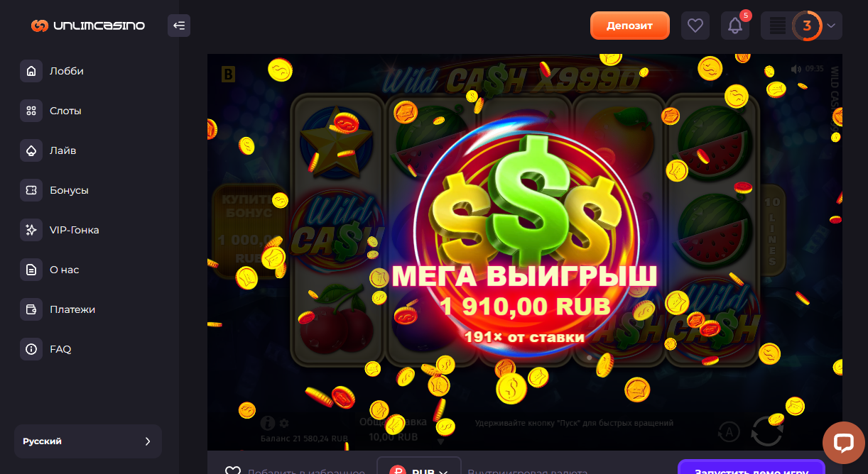
Task: Launch the demo game button
Action: tap(752, 468)
